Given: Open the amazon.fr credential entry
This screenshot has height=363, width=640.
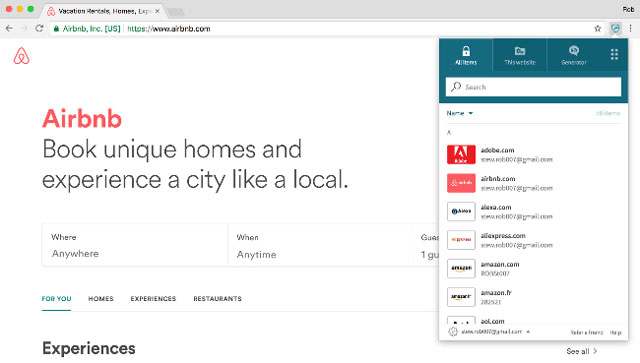Looking at the screenshot, I should click(533, 297).
